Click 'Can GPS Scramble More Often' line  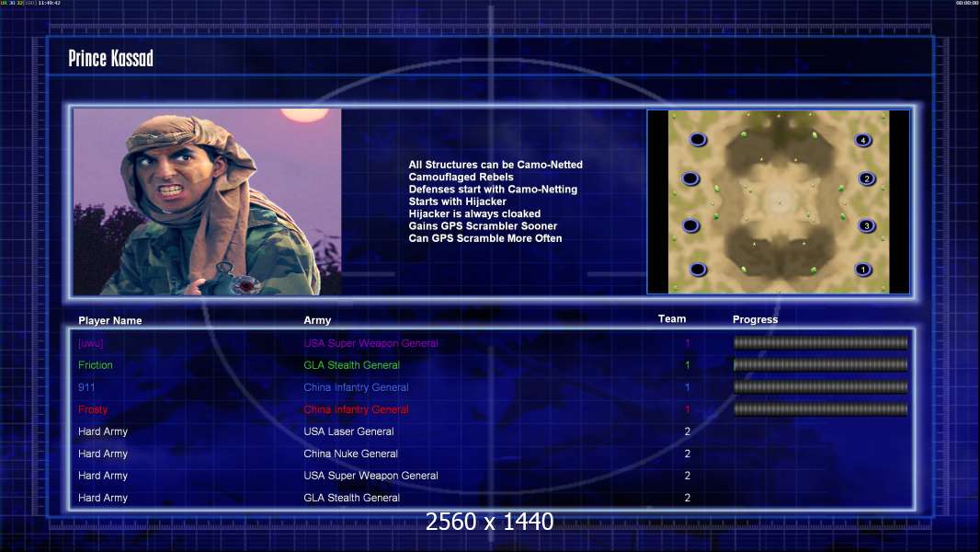[x=485, y=238]
